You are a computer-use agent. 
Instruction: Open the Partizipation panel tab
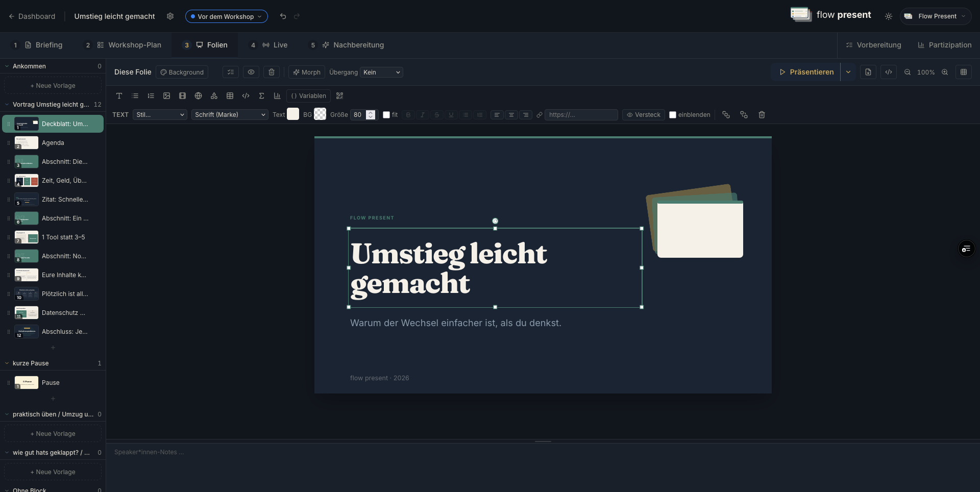point(944,45)
